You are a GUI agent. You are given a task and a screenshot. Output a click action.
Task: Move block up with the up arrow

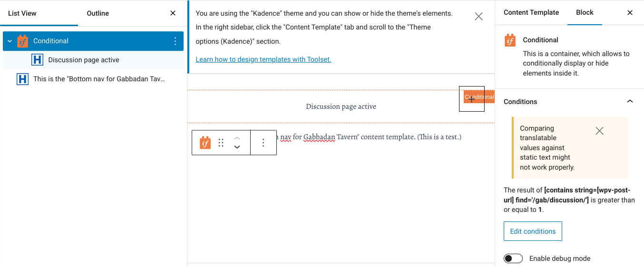click(237, 138)
